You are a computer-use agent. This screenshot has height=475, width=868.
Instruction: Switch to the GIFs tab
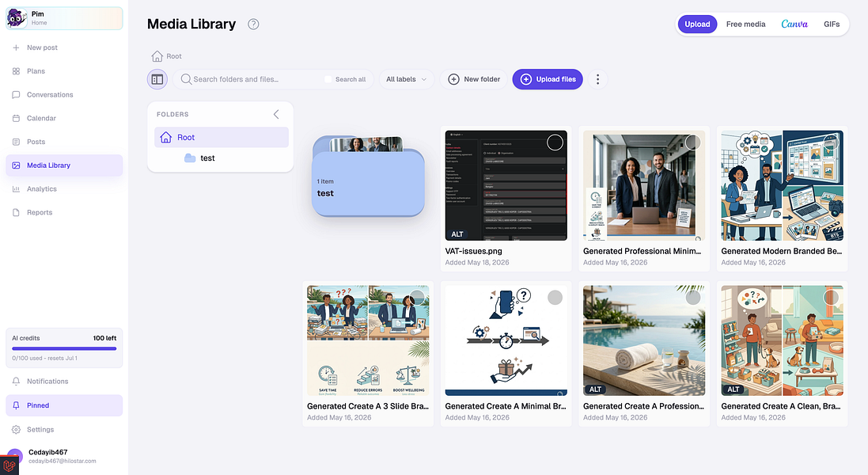point(832,24)
